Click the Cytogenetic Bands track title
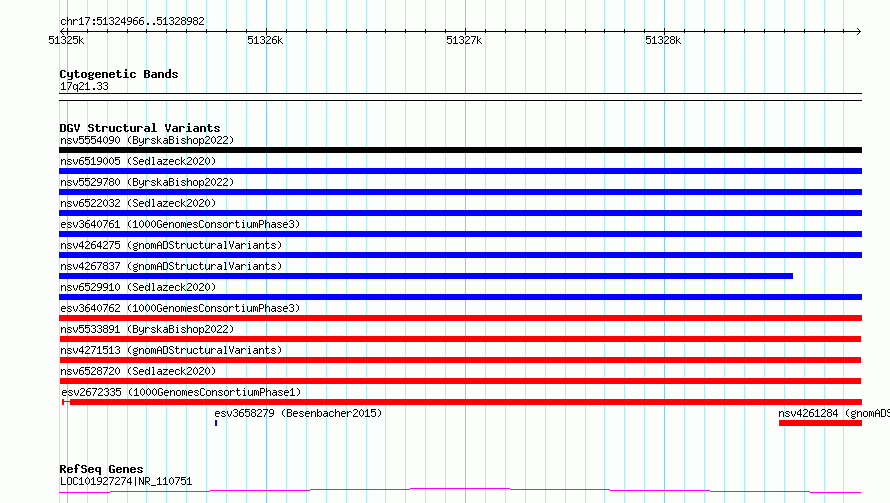 (119, 74)
